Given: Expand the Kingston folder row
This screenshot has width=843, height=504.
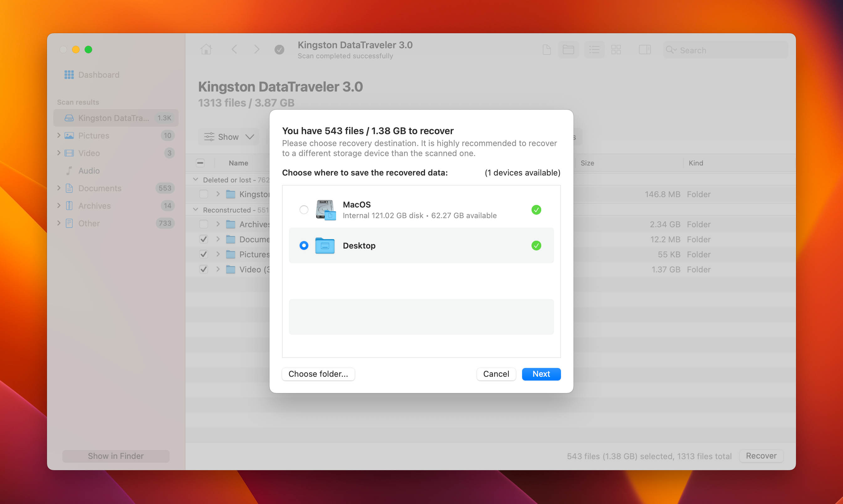Looking at the screenshot, I should [218, 194].
